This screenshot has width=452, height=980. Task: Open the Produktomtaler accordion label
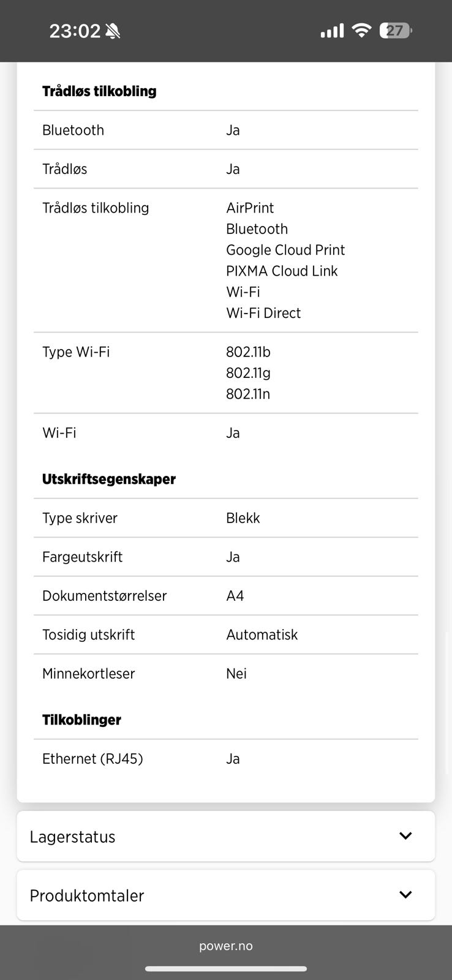tap(87, 895)
